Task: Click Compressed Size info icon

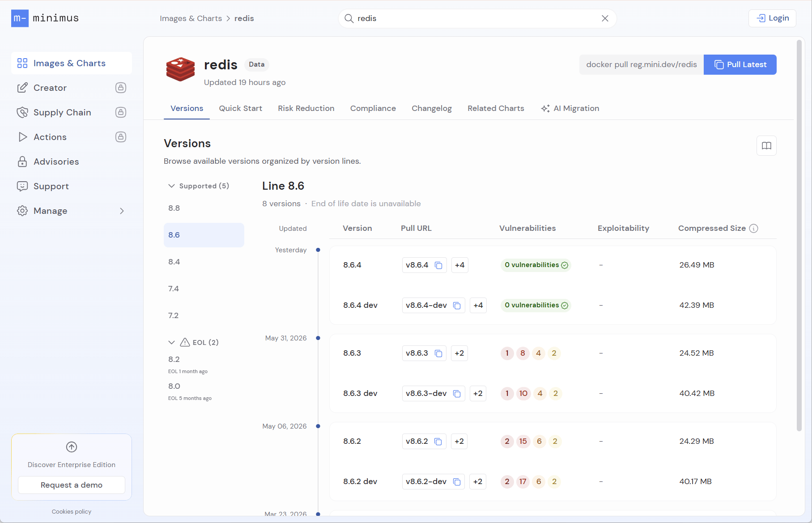Action: (754, 228)
